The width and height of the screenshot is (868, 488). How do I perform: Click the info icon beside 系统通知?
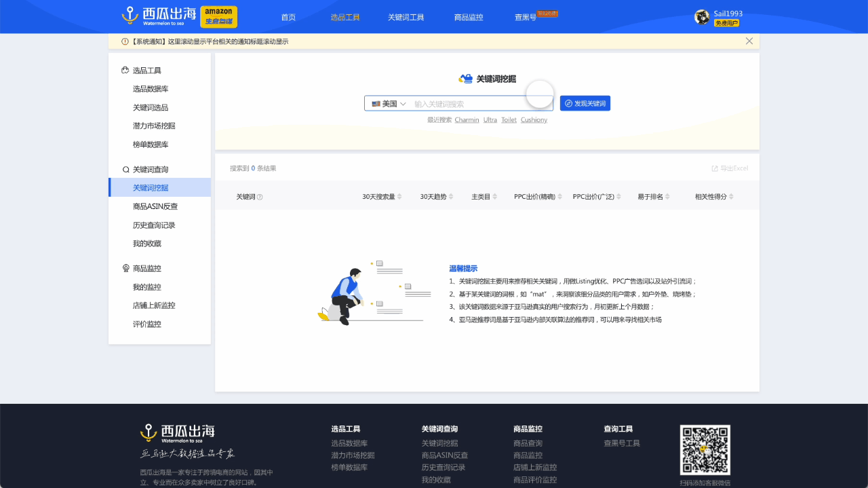(125, 41)
